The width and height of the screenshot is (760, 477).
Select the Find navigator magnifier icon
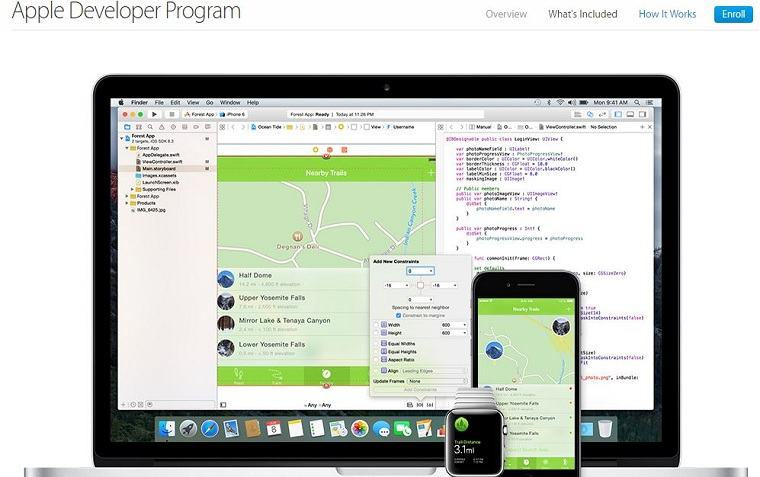click(150, 127)
